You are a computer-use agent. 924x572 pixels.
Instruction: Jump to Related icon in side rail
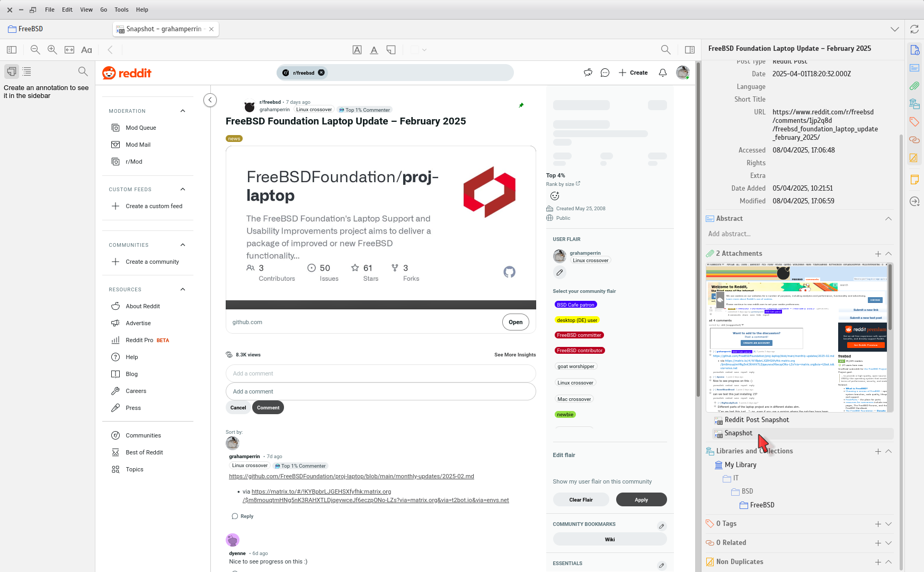click(914, 140)
